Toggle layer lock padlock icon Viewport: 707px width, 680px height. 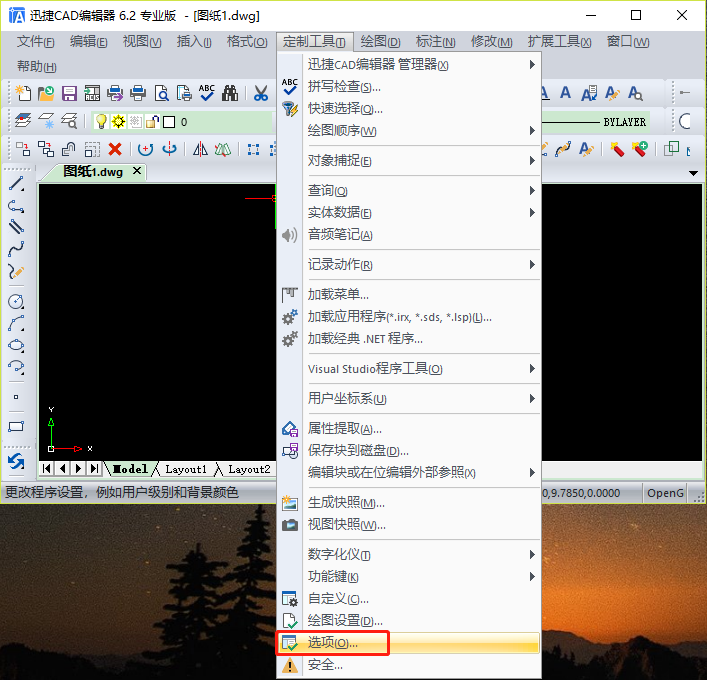152,121
